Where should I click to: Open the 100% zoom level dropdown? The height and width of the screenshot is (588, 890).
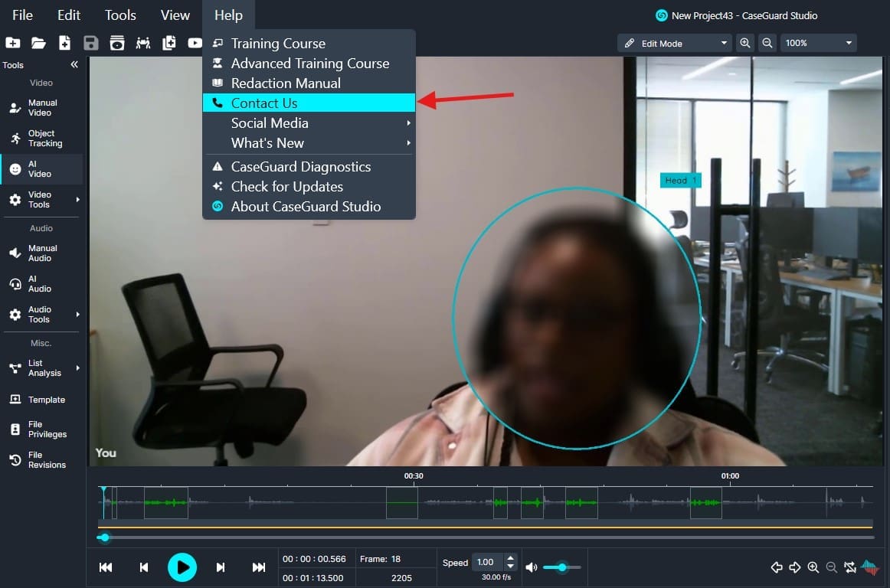click(817, 44)
